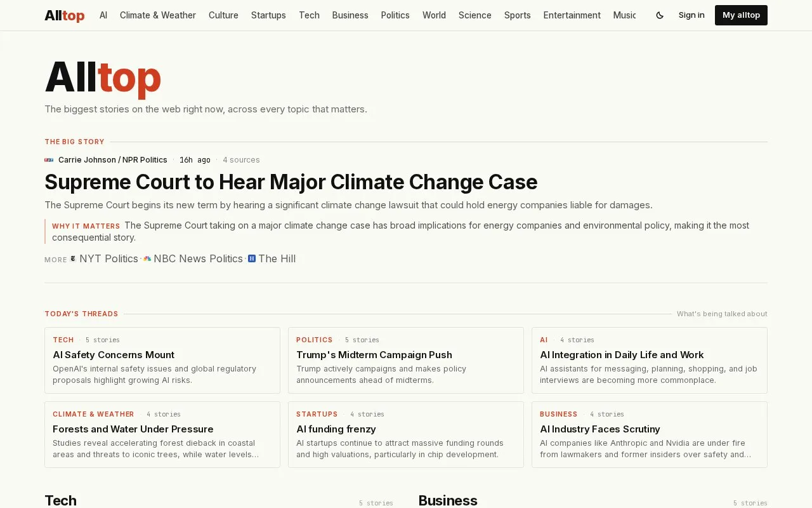The width and height of the screenshot is (812, 508).
Task: Open the AI funding frenzy thread card
Action: pyautogui.click(x=406, y=434)
